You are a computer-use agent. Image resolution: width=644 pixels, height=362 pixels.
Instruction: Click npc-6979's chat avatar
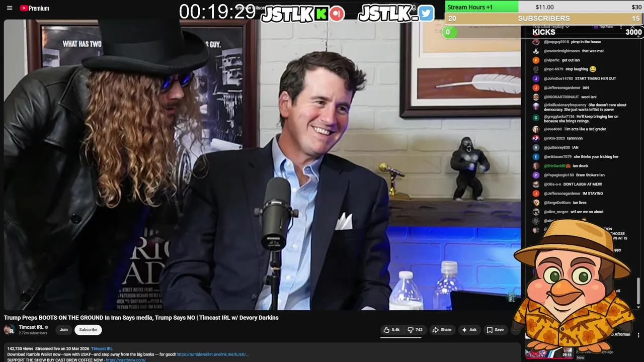(x=536, y=69)
